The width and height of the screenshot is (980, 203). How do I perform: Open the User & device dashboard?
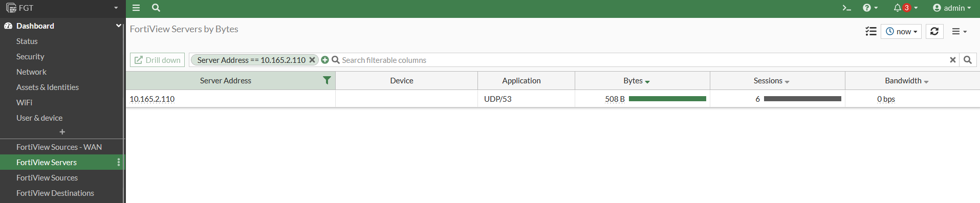[x=39, y=118]
